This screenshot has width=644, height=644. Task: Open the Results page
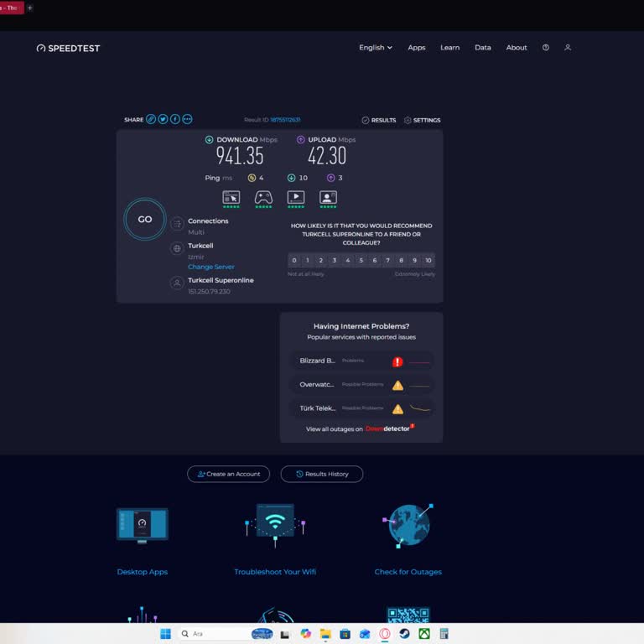379,120
